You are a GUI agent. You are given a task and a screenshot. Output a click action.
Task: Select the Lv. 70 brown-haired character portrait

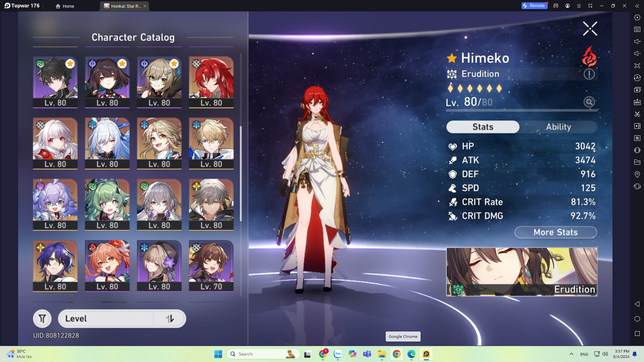click(211, 265)
